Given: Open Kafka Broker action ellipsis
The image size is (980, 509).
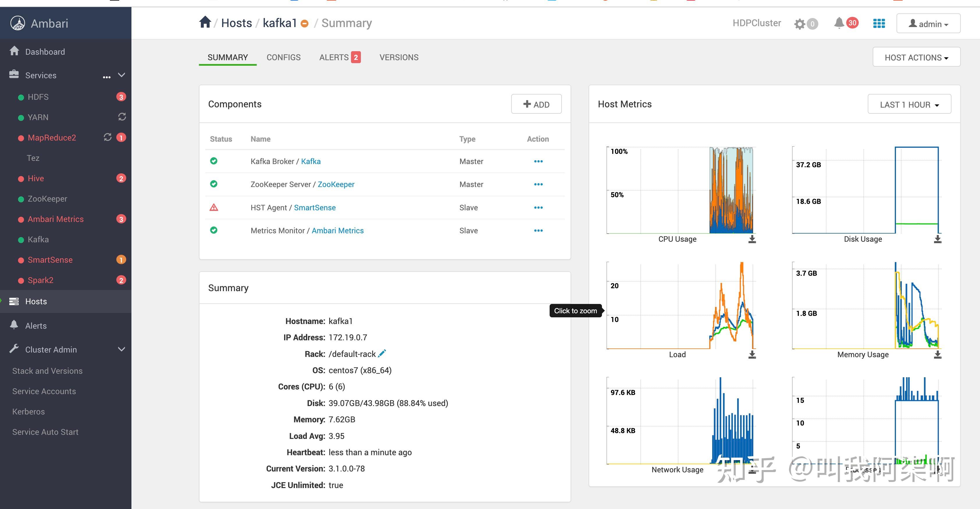Looking at the screenshot, I should (x=538, y=161).
